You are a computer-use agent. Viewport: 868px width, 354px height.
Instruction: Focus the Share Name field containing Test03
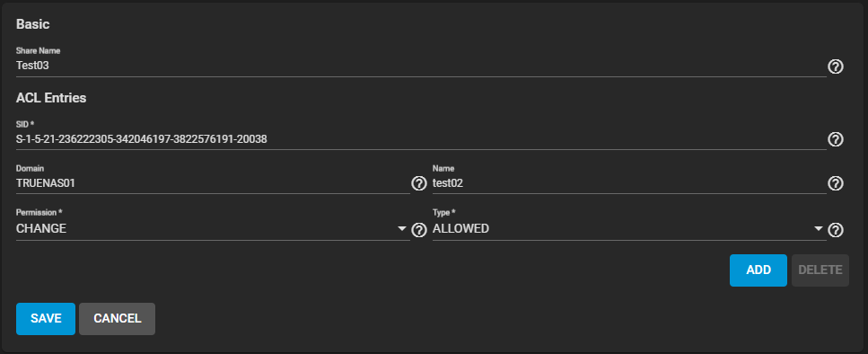tap(421, 66)
